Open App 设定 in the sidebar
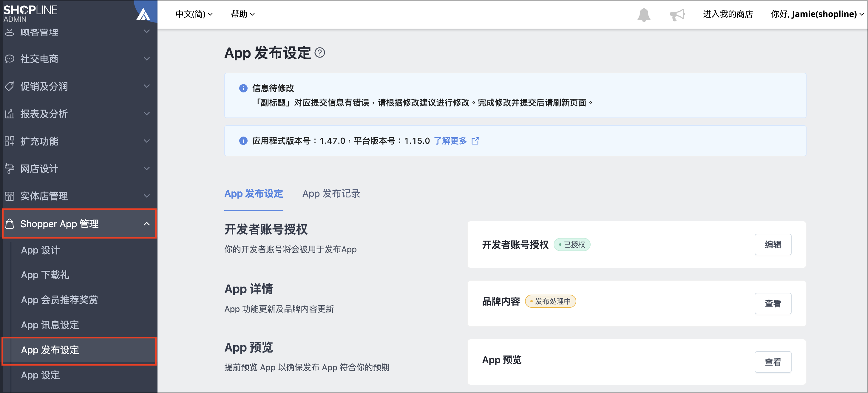Viewport: 868px width, 393px height. click(x=41, y=375)
